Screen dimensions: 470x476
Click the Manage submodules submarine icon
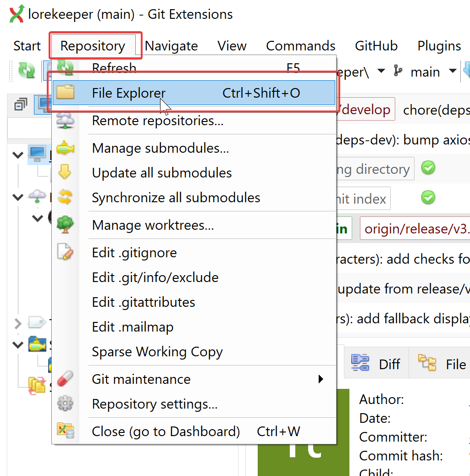(x=65, y=148)
